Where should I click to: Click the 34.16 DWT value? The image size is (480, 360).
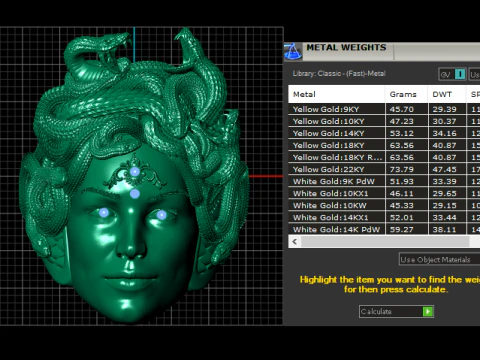click(444, 133)
